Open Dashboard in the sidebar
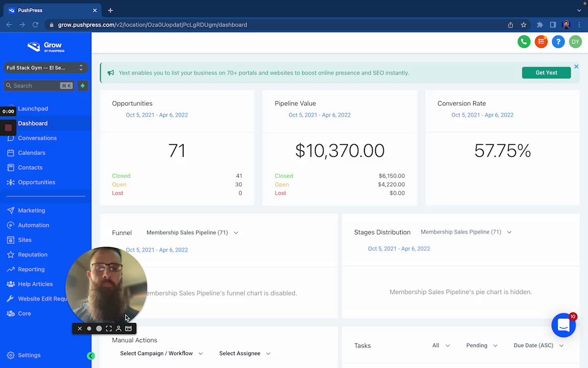The width and height of the screenshot is (588, 368). pos(33,124)
